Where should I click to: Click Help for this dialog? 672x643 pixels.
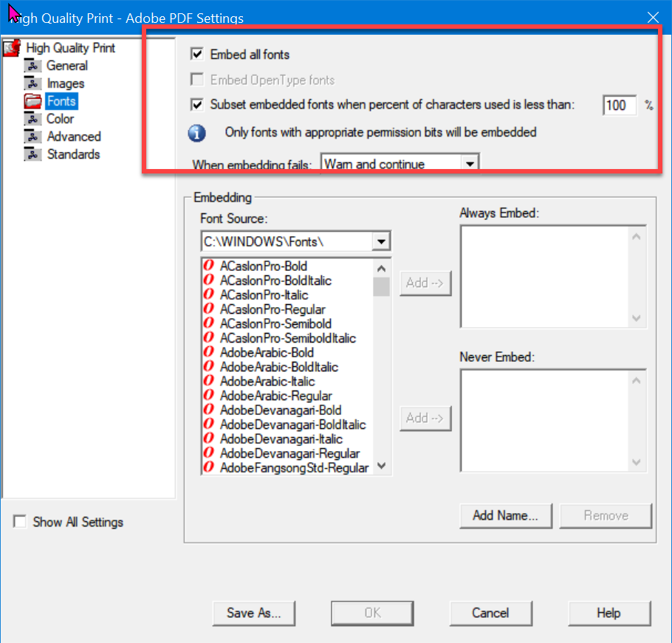pyautogui.click(x=609, y=613)
